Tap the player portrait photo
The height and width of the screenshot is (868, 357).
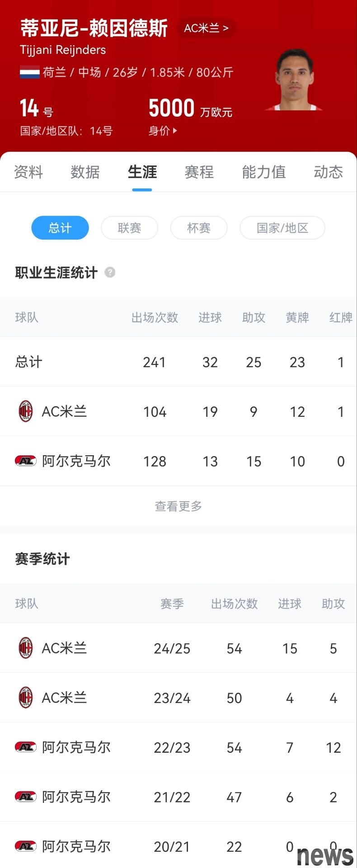[x=294, y=80]
